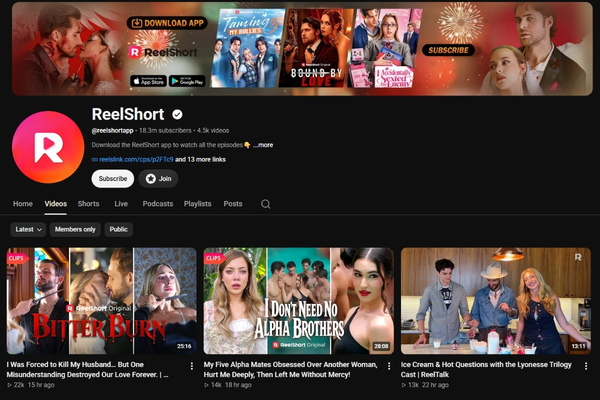Screen dimensions: 600x400
Task: Click the Google Play badge in banner
Action: [187, 81]
